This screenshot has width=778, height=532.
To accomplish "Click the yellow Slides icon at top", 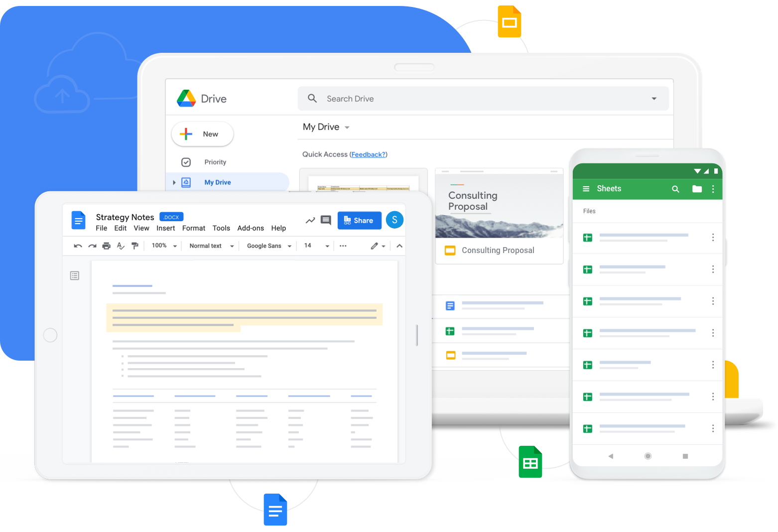I will pyautogui.click(x=510, y=21).
